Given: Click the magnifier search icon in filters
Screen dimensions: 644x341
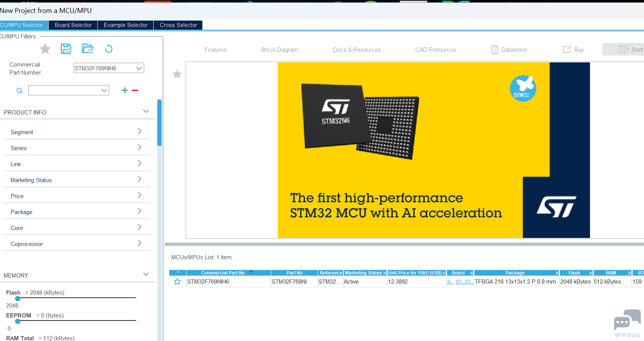Looking at the screenshot, I should point(20,90).
